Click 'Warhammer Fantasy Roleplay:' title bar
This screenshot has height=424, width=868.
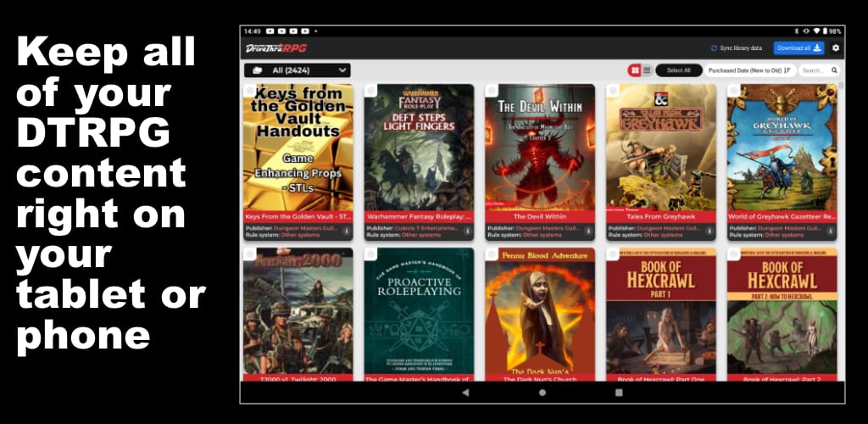[x=419, y=217]
